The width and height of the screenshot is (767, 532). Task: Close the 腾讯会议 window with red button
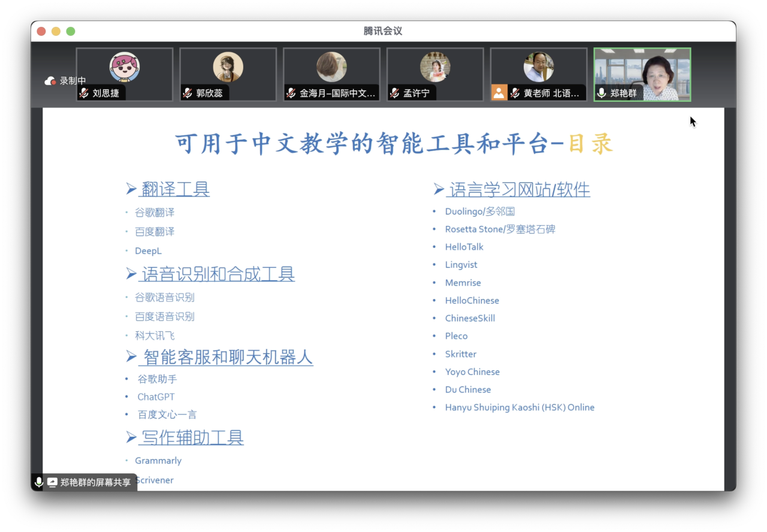[x=41, y=31]
